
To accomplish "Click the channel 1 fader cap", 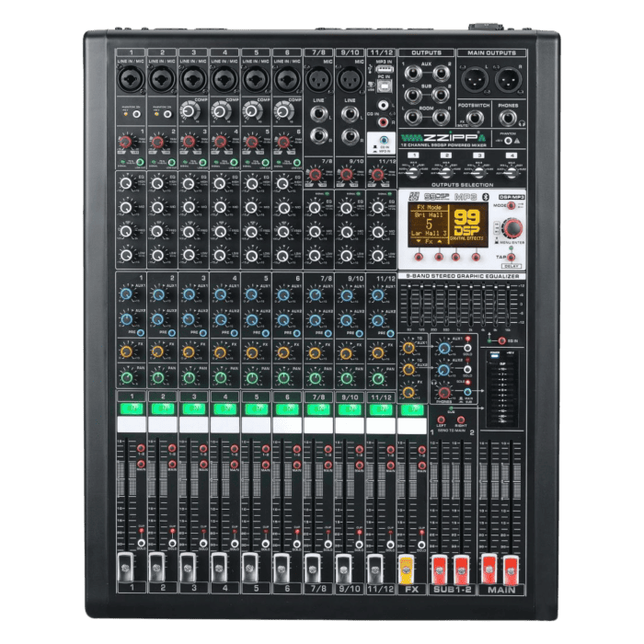I will click(x=130, y=563).
